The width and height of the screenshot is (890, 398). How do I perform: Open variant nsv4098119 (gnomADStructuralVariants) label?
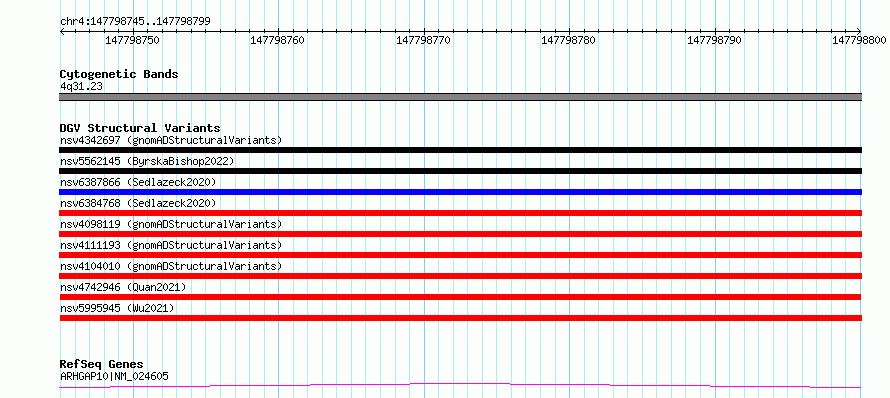[x=171, y=224]
